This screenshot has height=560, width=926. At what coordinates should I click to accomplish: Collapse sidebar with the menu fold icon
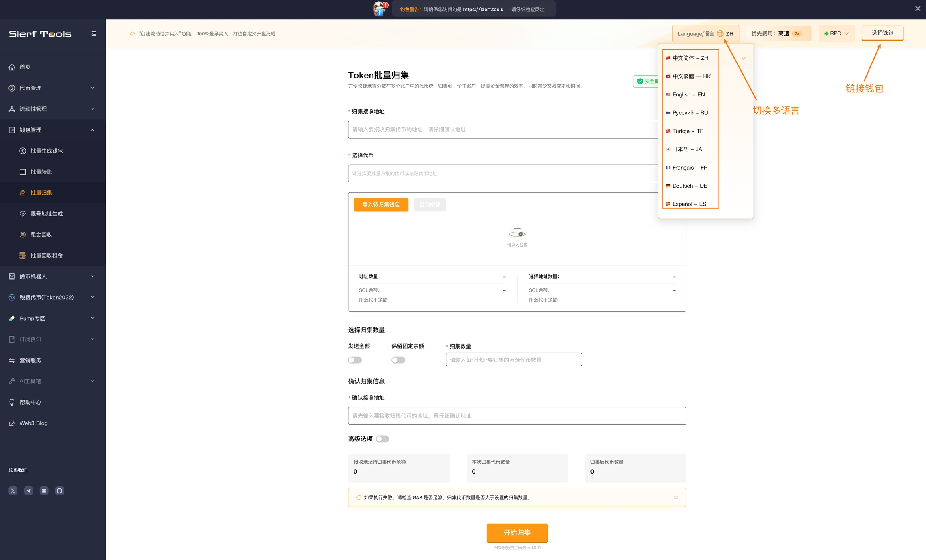[94, 34]
